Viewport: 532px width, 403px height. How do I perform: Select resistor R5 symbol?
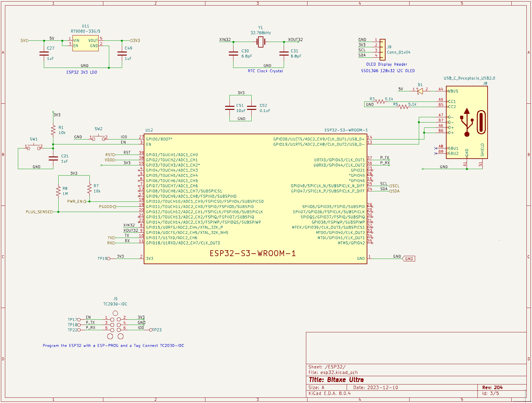(403, 107)
